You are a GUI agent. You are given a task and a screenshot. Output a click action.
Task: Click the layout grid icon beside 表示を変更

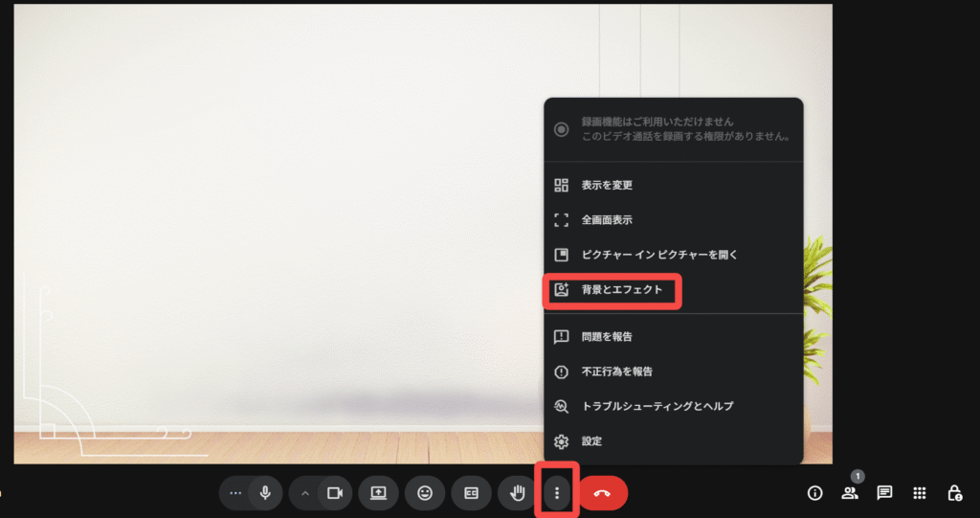tap(561, 185)
